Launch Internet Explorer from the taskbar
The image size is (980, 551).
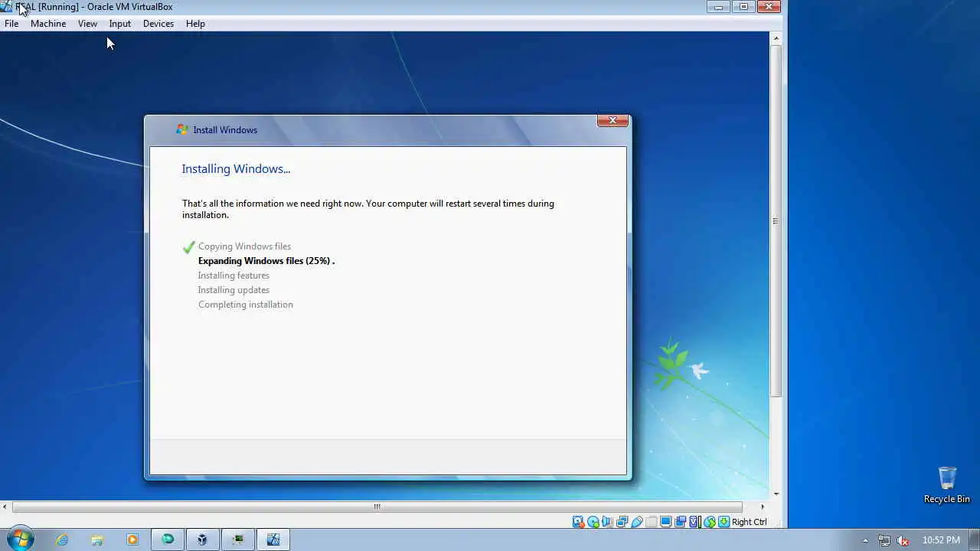61,540
